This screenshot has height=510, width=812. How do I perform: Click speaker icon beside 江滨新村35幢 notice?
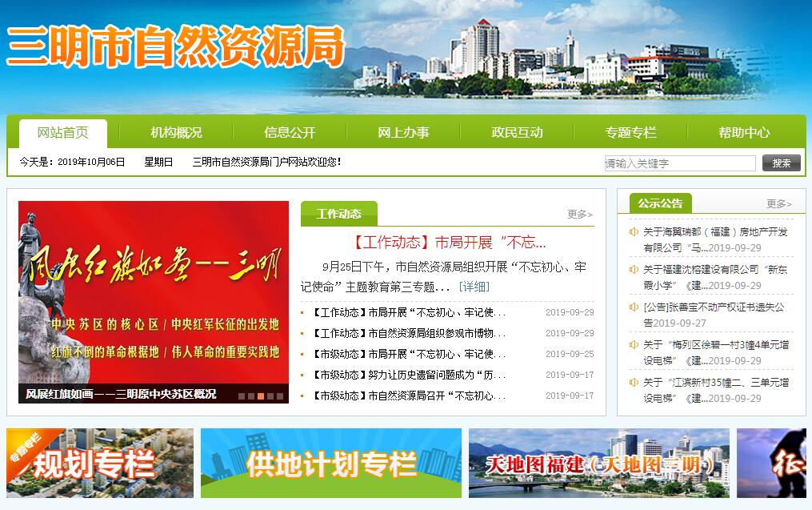[x=634, y=382]
